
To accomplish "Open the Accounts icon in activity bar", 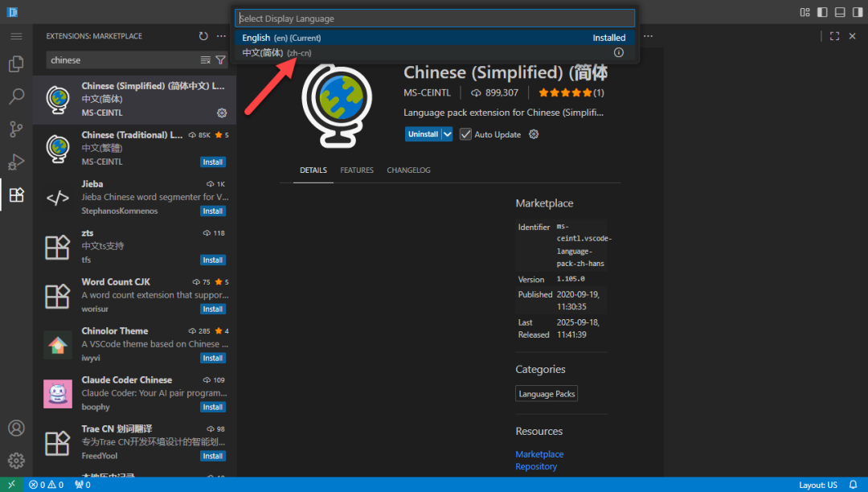I will [16, 428].
